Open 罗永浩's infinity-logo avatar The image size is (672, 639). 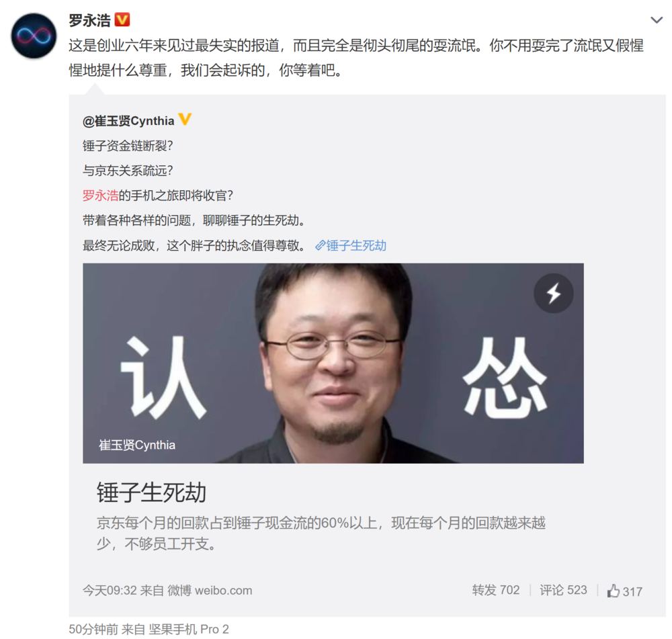click(34, 36)
